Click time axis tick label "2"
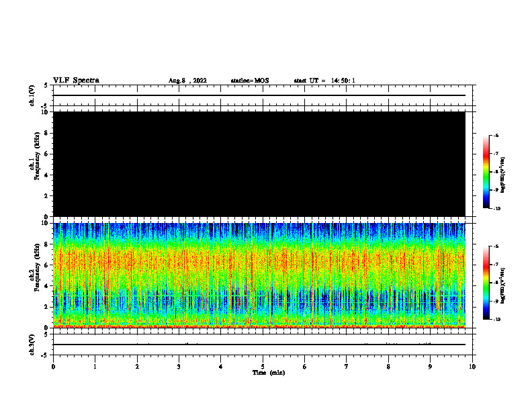 [x=137, y=367]
